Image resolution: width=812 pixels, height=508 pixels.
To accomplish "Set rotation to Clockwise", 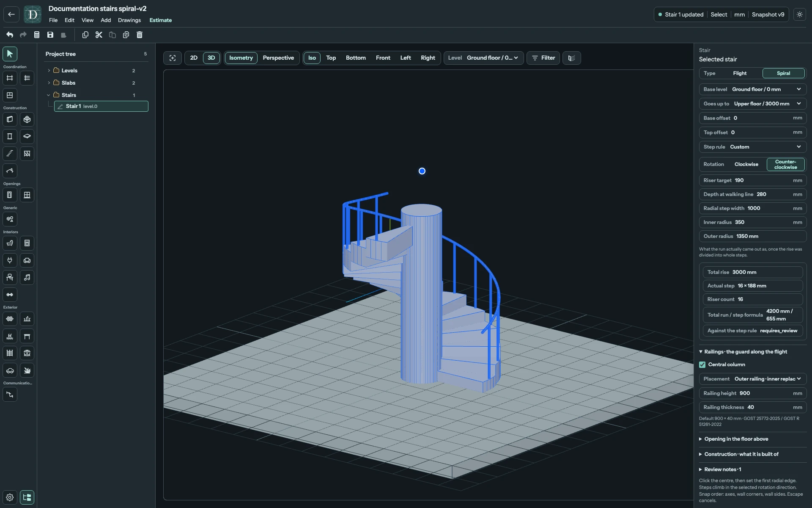I will (746, 164).
